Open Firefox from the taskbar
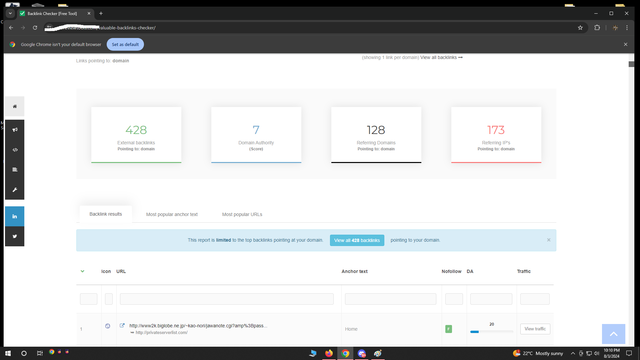The image size is (640, 360). tap(329, 353)
